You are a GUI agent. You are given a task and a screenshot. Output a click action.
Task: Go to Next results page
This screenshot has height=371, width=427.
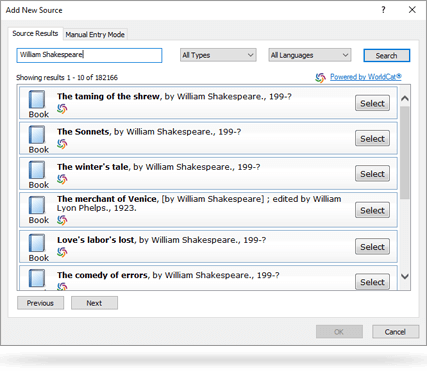(x=94, y=303)
